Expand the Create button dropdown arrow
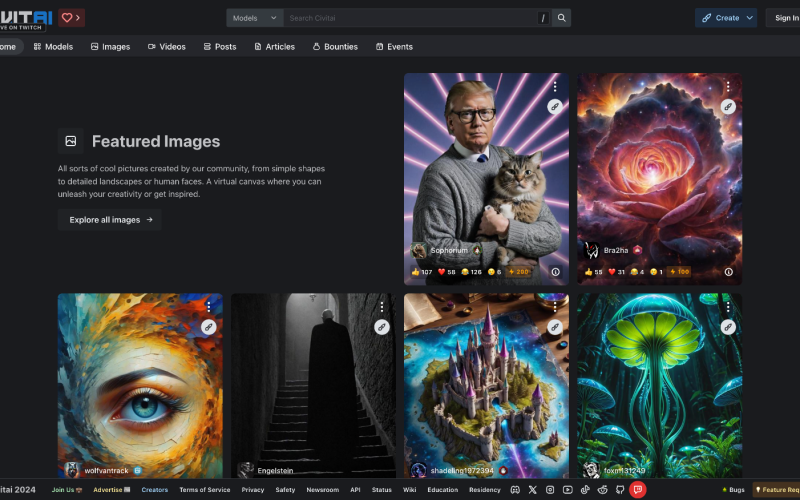The image size is (800, 500). 749,18
